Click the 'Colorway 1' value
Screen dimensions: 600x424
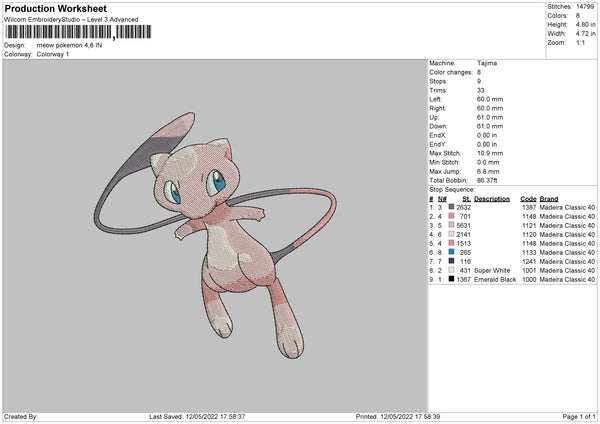click(x=53, y=54)
